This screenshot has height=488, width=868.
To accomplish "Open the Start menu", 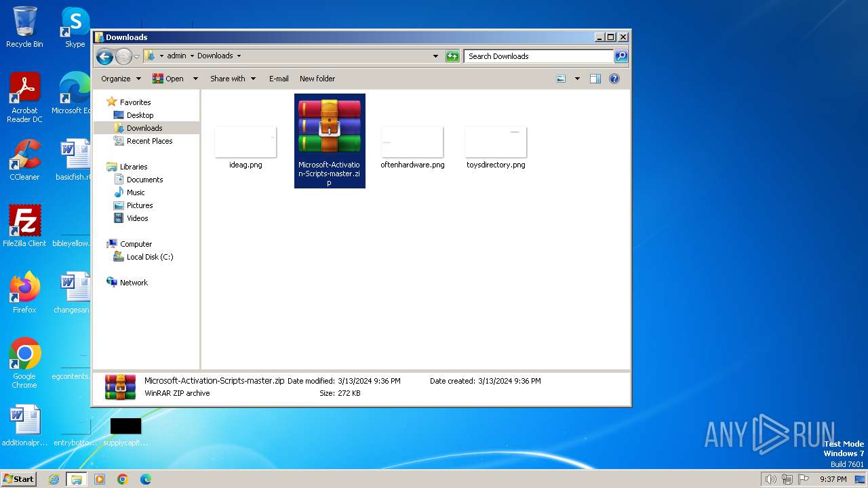I will click(19, 479).
